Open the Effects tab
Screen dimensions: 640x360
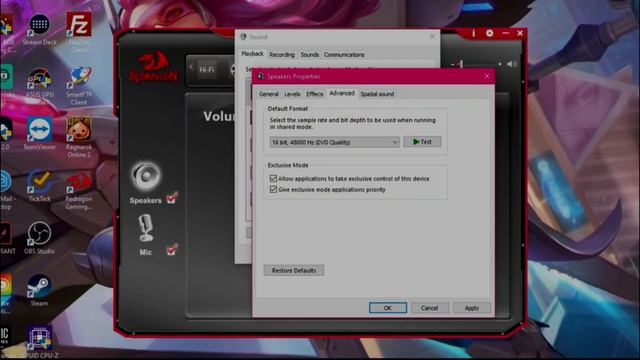point(315,94)
